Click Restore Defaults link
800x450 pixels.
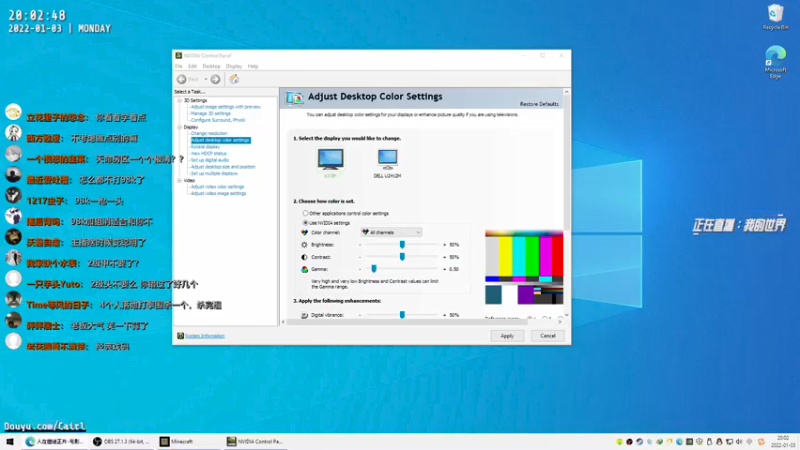pyautogui.click(x=539, y=104)
